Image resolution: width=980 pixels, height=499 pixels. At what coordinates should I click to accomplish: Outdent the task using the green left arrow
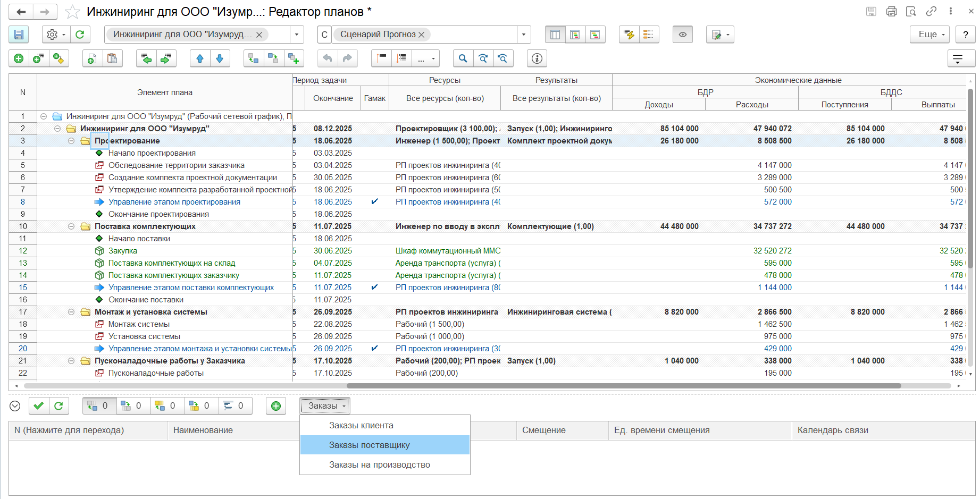tap(146, 58)
